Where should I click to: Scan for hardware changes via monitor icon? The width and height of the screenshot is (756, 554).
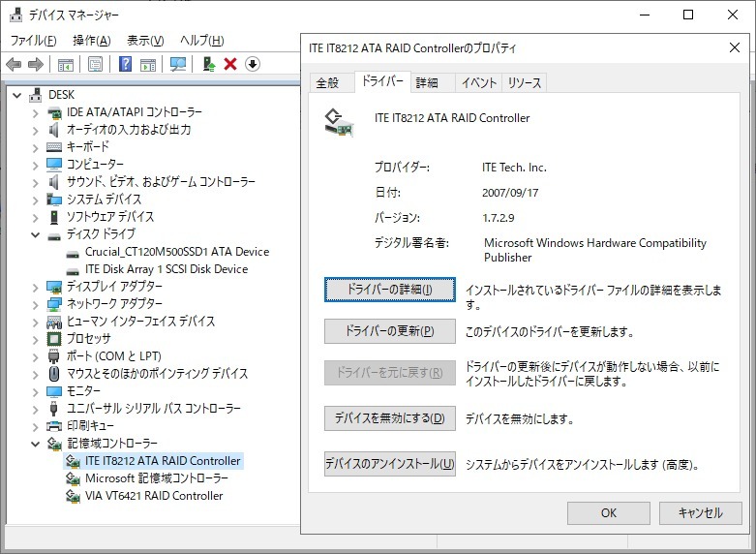click(x=178, y=64)
